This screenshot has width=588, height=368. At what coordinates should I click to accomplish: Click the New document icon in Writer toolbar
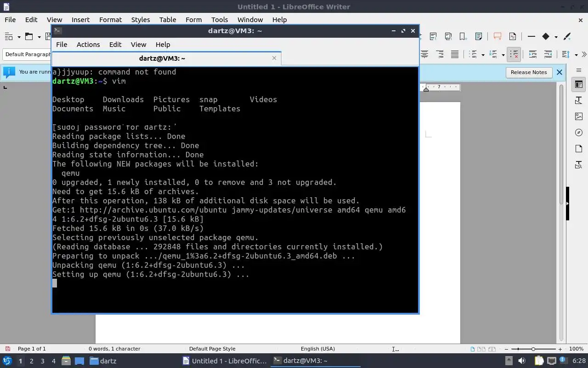[x=8, y=36]
